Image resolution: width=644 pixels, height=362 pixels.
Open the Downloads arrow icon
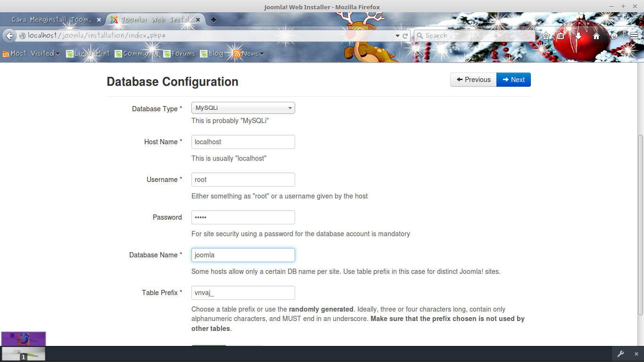click(x=578, y=36)
